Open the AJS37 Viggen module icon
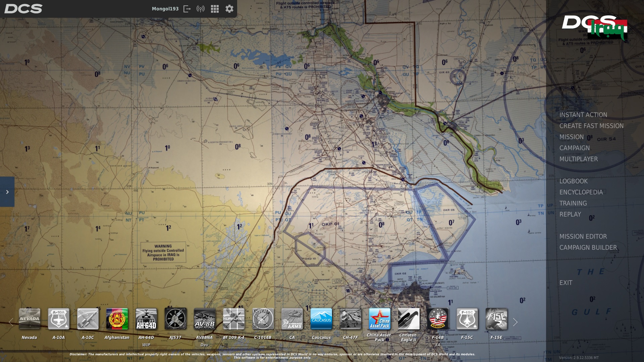 coord(175,319)
